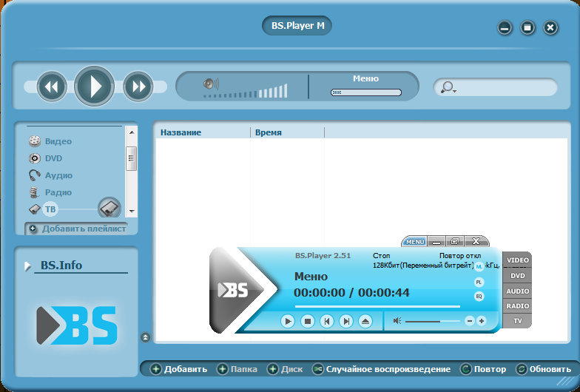Screen dimensions: 580x392
Task: Switch to RADIO tab on mini player
Action: click(x=518, y=306)
